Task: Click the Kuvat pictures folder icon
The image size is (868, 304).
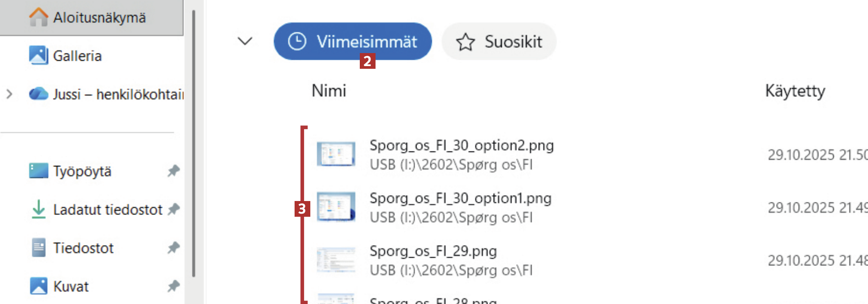Action: pos(39,286)
